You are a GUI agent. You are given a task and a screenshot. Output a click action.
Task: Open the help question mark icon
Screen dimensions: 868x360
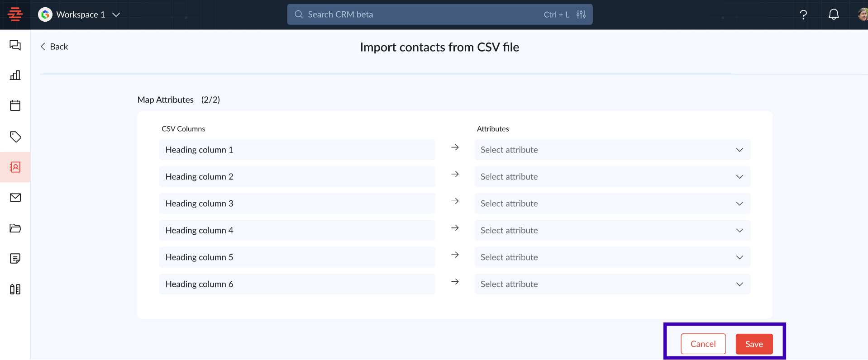pos(803,14)
